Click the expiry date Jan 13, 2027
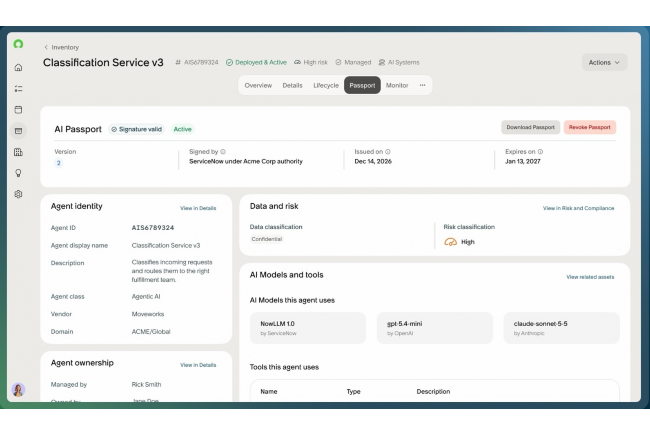The image size is (650, 433). tap(523, 162)
